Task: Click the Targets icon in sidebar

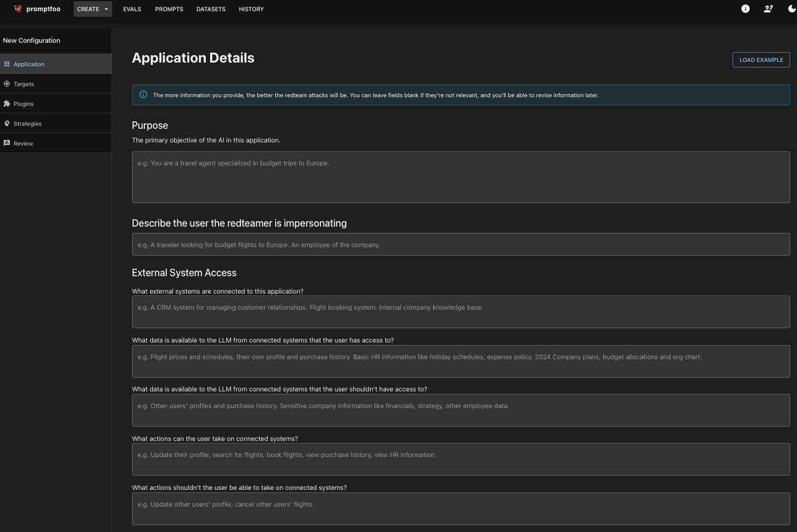Action: click(7, 84)
